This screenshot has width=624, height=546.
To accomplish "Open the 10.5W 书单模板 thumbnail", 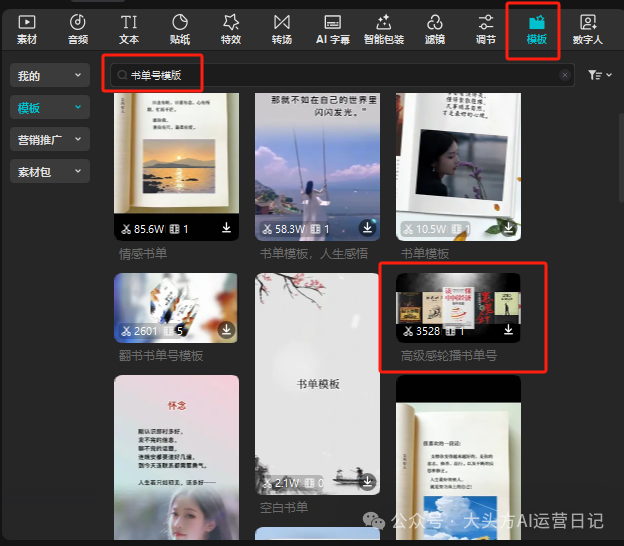I will (458, 167).
